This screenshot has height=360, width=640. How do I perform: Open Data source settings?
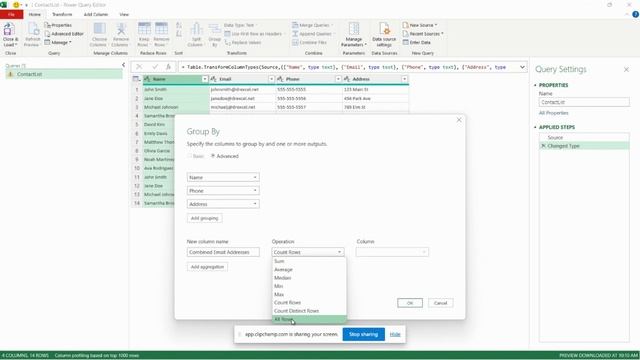[384, 35]
